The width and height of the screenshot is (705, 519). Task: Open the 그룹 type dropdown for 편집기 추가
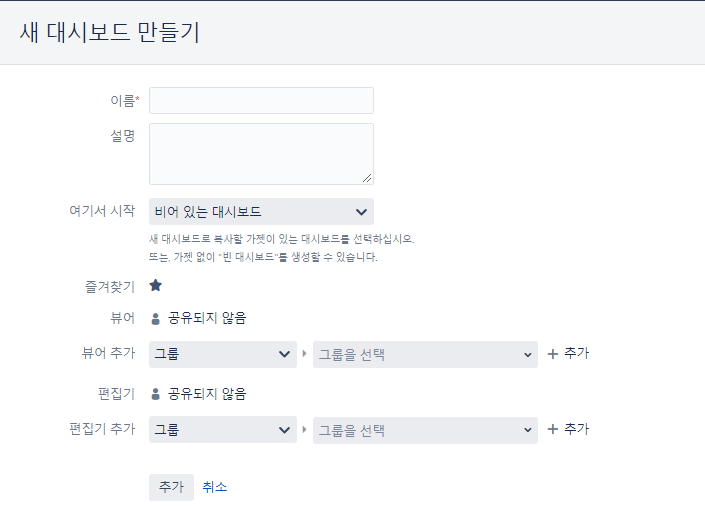223,430
